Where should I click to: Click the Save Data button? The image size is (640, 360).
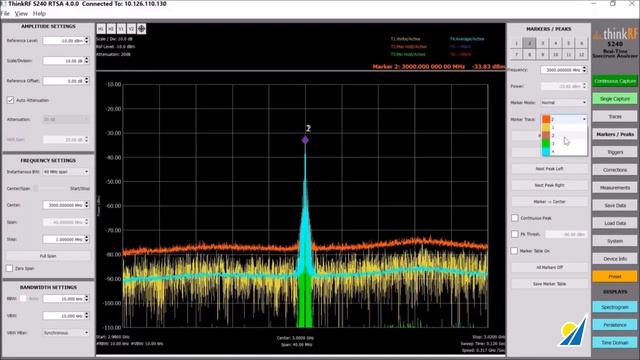point(615,205)
